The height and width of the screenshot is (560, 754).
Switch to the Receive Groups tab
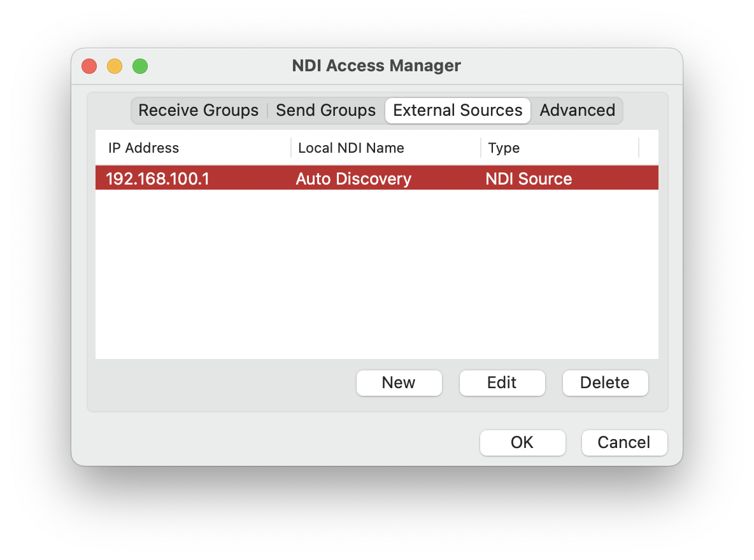[x=198, y=110]
